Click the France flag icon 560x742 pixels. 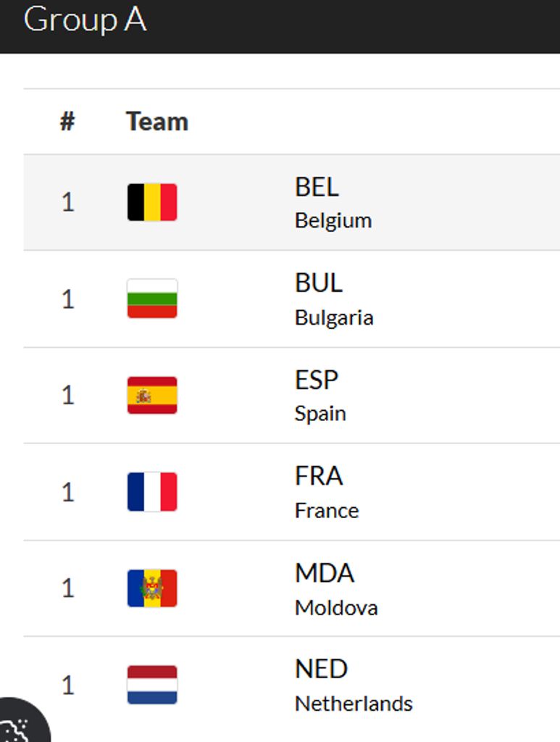(x=152, y=492)
